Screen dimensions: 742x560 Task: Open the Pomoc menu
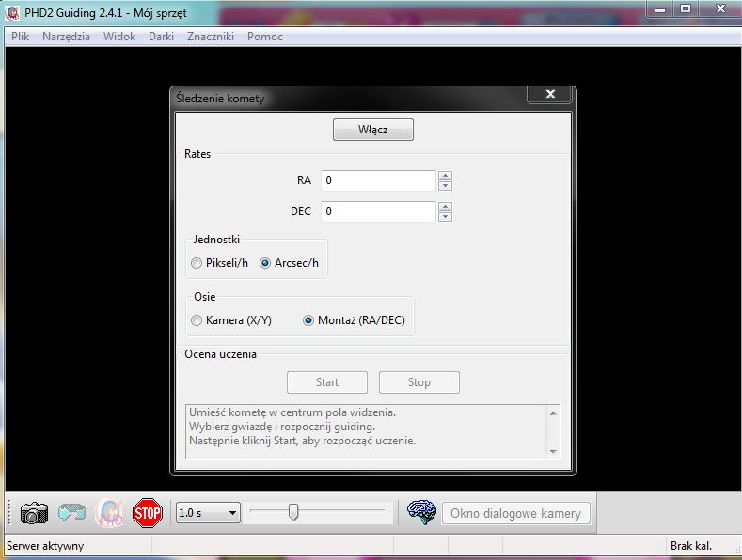(x=265, y=37)
